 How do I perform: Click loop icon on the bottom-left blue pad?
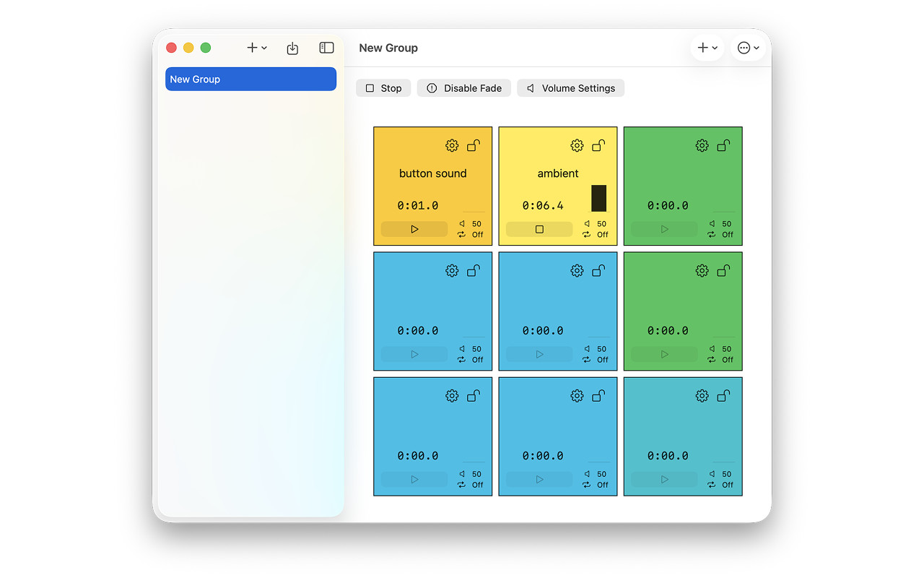(462, 485)
